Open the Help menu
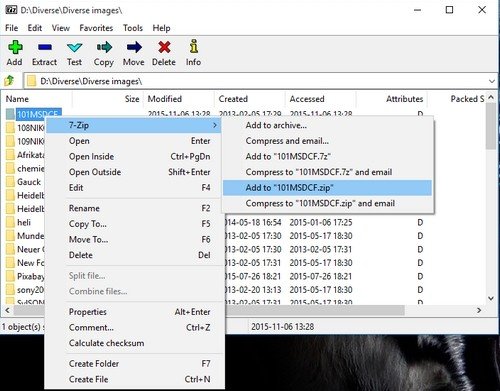This screenshot has width=500, height=391. (161, 28)
